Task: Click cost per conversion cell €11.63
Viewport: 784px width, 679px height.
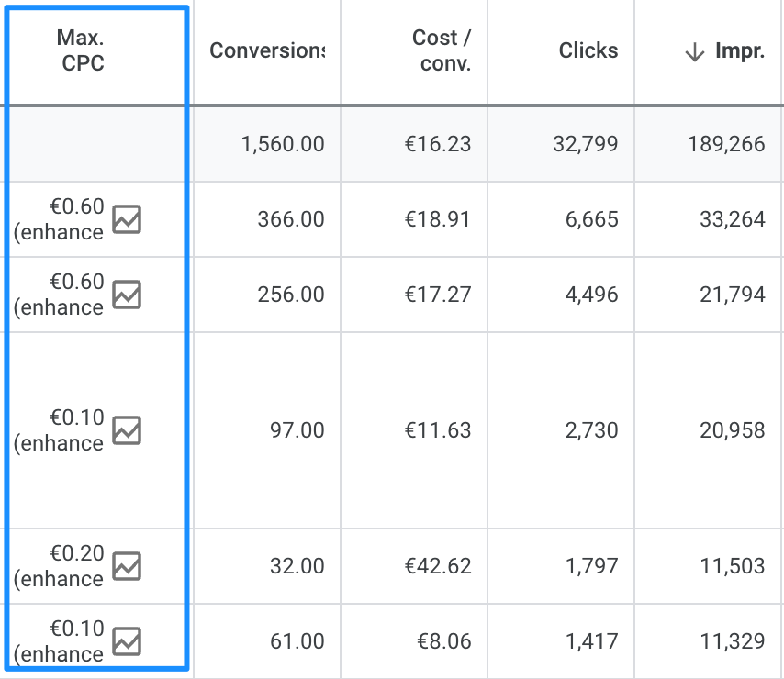Action: tap(438, 430)
